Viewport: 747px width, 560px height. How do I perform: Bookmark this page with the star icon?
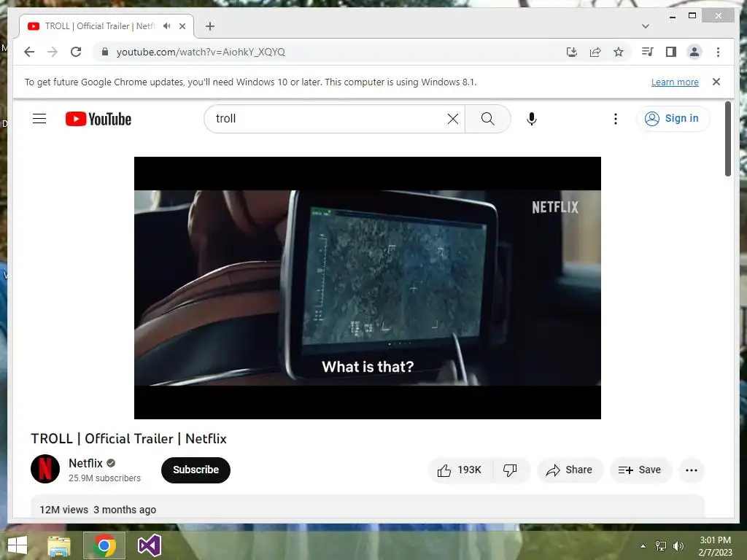coord(619,52)
